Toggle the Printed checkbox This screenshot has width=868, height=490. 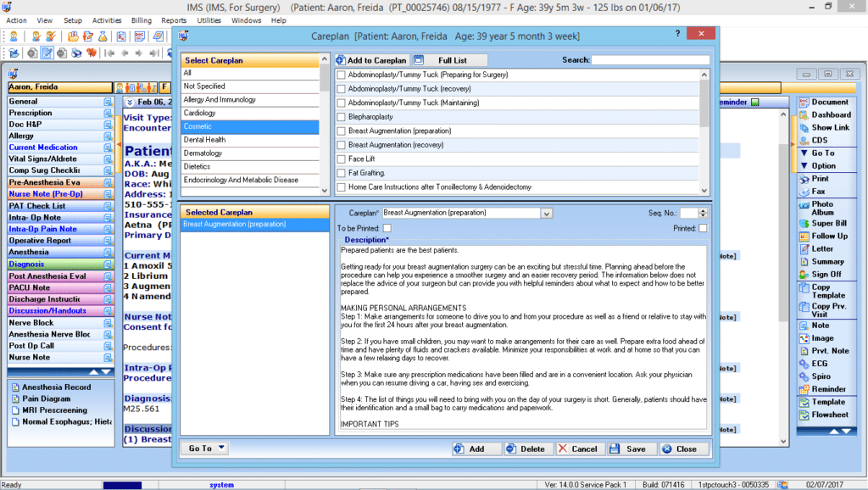coord(705,229)
